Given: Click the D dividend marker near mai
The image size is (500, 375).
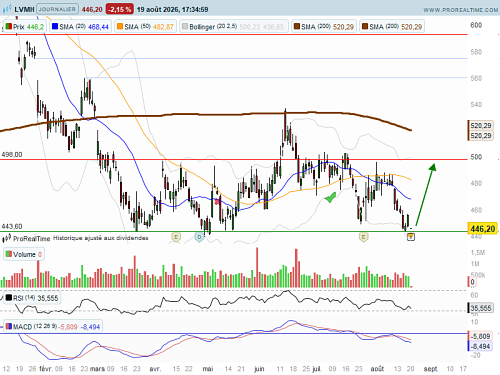Looking at the screenshot, I should point(199,237).
